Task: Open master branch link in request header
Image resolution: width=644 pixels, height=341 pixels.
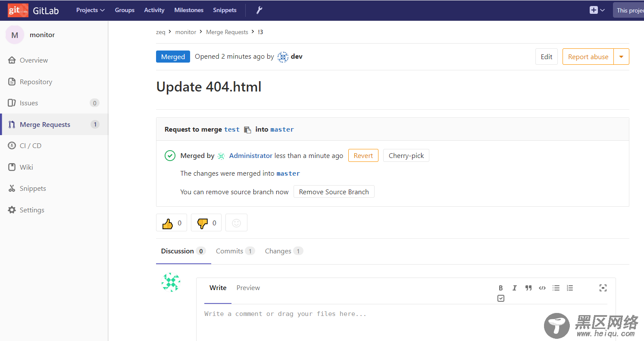Action: click(282, 129)
